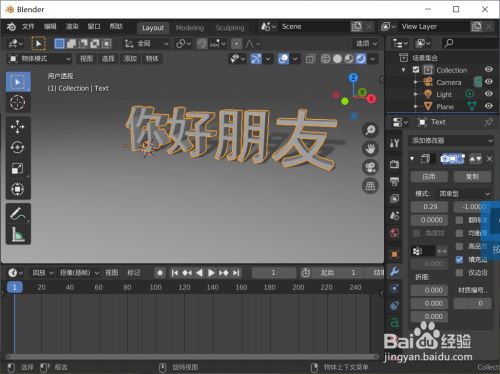Open the 文件 File menu
500x374 pixels.
(28, 27)
